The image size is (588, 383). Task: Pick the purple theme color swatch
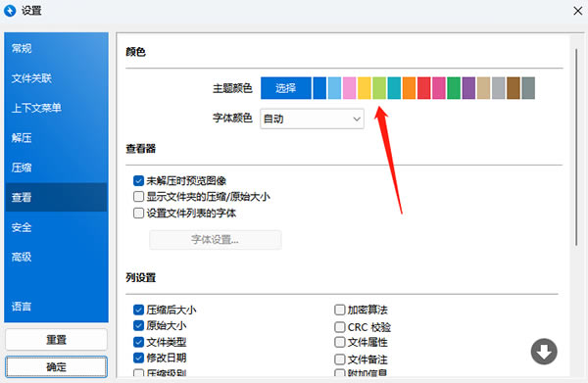point(468,88)
